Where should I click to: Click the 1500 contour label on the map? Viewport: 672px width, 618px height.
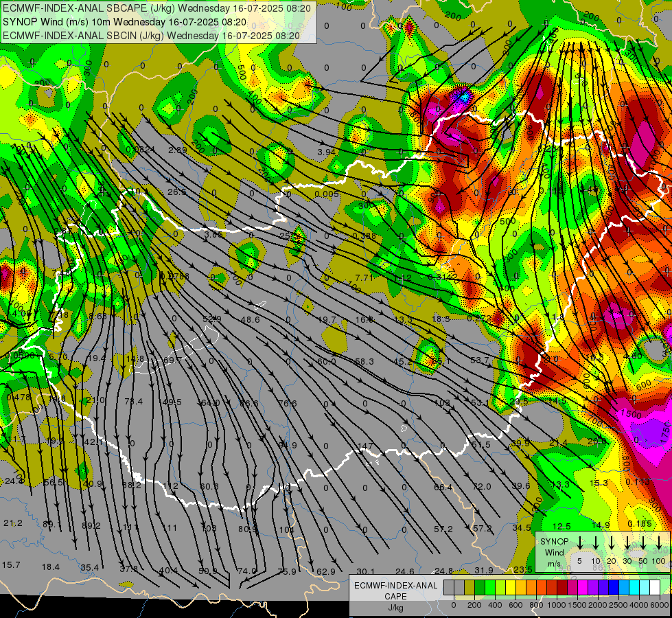click(631, 414)
